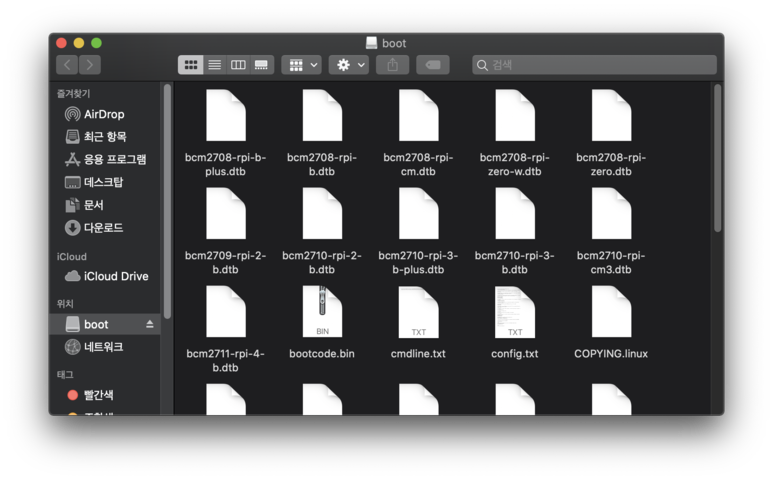Viewport: 773px width, 480px height.
Task: Select the config.txt file icon
Action: [515, 311]
